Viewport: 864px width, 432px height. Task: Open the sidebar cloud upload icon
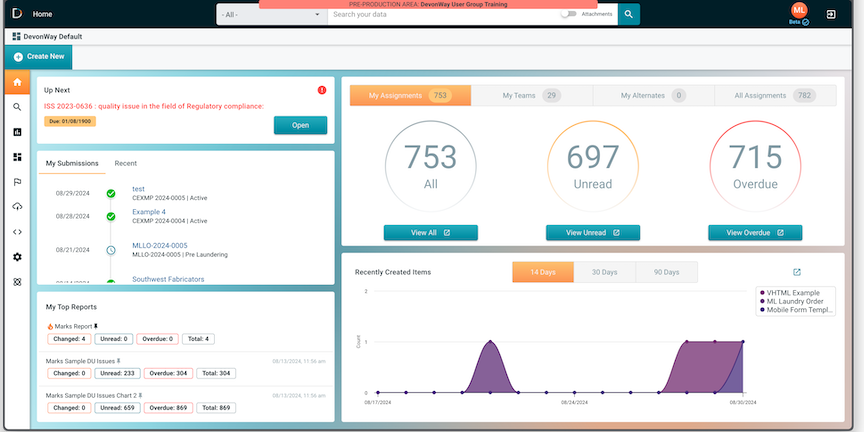17,207
